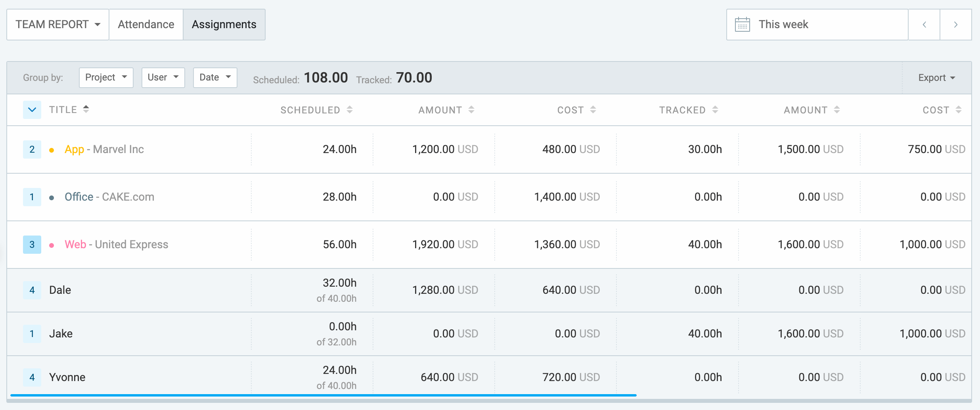980x410 pixels.
Task: Click the 1,920.00 USD amount for Web
Action: 445,245
